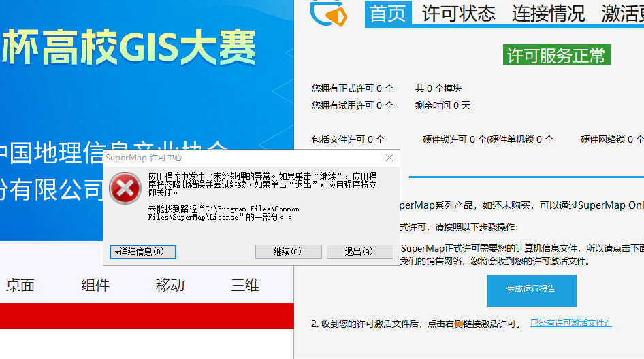644x359 pixels.
Task: Close the SuperMap 许可中心 error dialog
Action: (389, 158)
